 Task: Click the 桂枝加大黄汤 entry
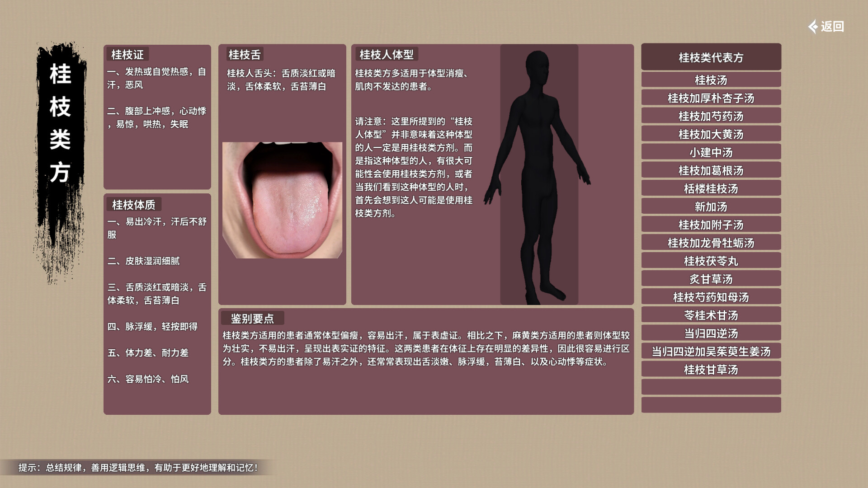click(x=711, y=134)
